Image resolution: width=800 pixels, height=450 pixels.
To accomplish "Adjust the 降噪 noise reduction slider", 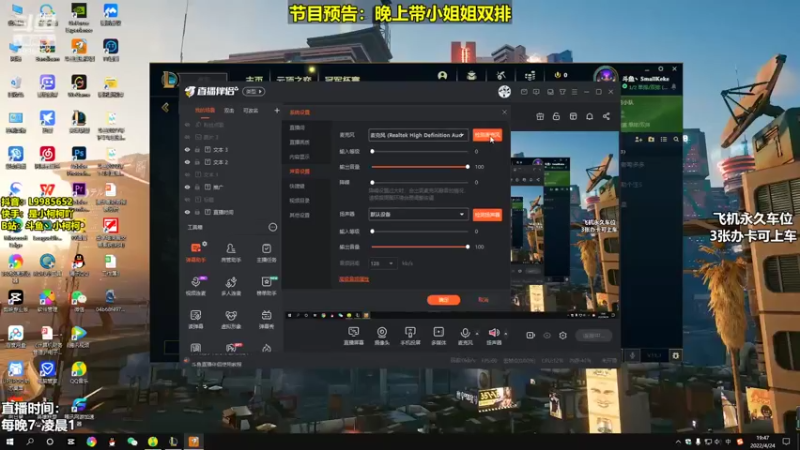I will click(x=420, y=182).
